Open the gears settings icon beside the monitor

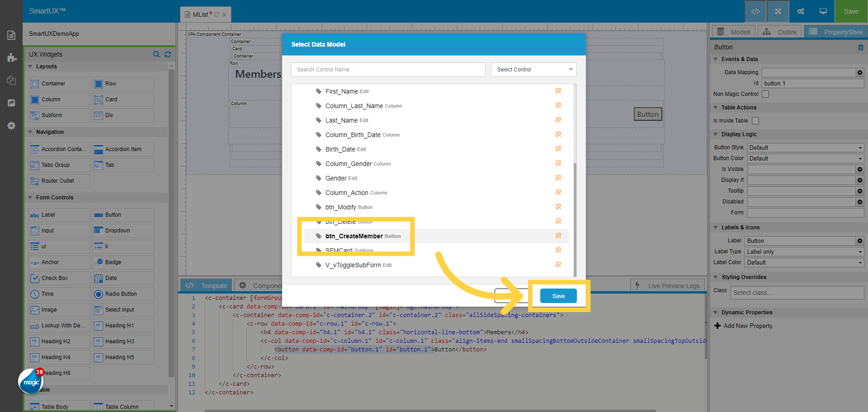(x=800, y=11)
